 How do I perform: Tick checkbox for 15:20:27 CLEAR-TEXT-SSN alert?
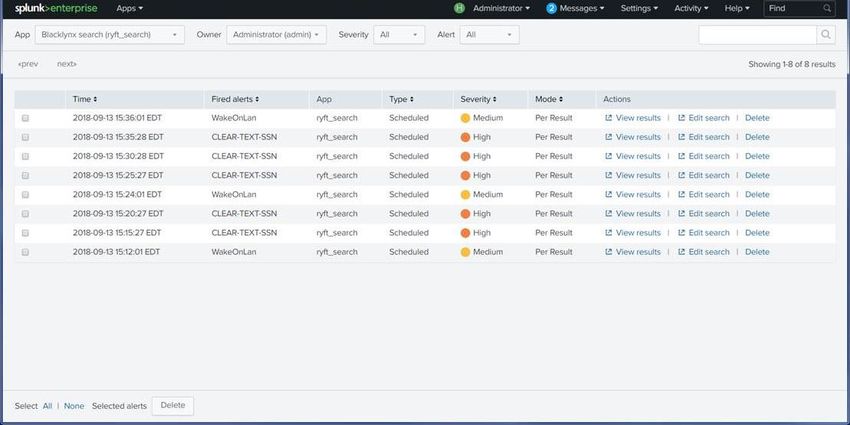click(x=25, y=214)
